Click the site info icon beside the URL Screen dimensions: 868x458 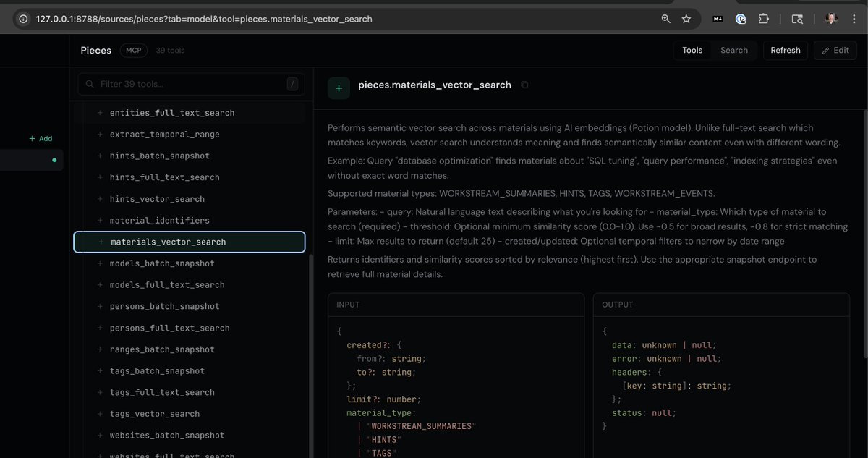pyautogui.click(x=24, y=19)
